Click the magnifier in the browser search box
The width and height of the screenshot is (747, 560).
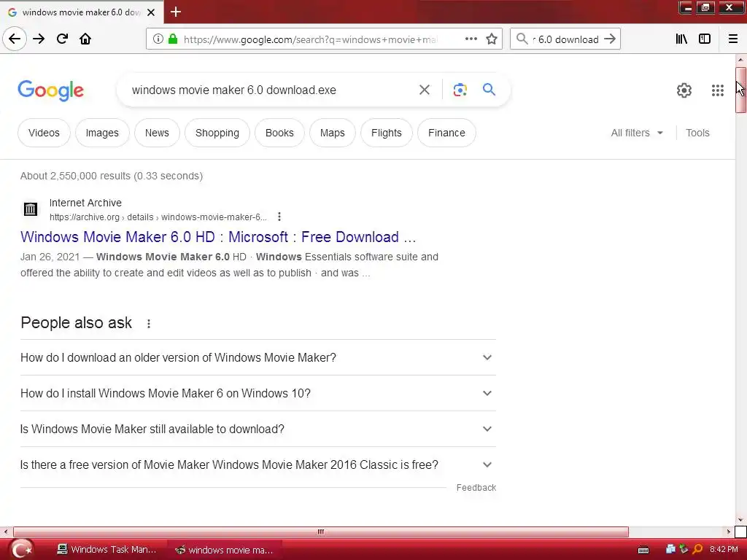click(x=522, y=39)
